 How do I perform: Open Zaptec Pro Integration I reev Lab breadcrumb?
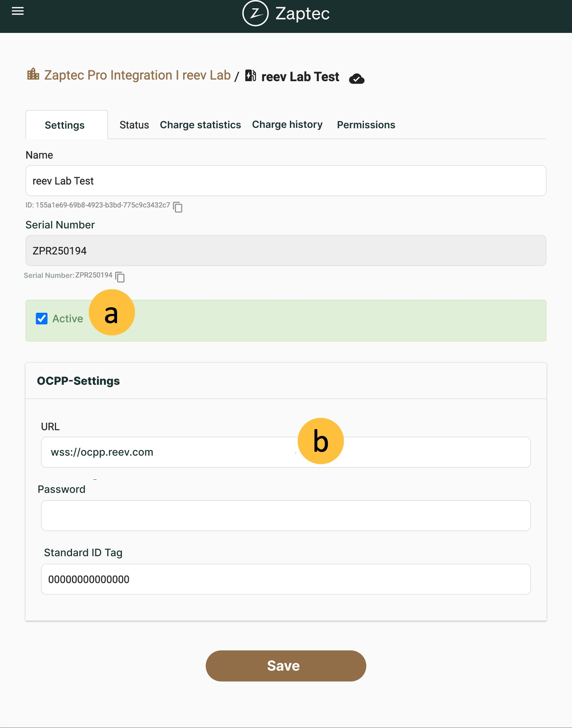click(x=137, y=75)
